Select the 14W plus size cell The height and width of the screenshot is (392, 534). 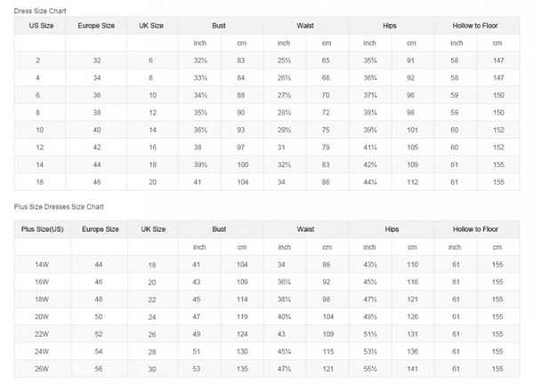[40, 265]
